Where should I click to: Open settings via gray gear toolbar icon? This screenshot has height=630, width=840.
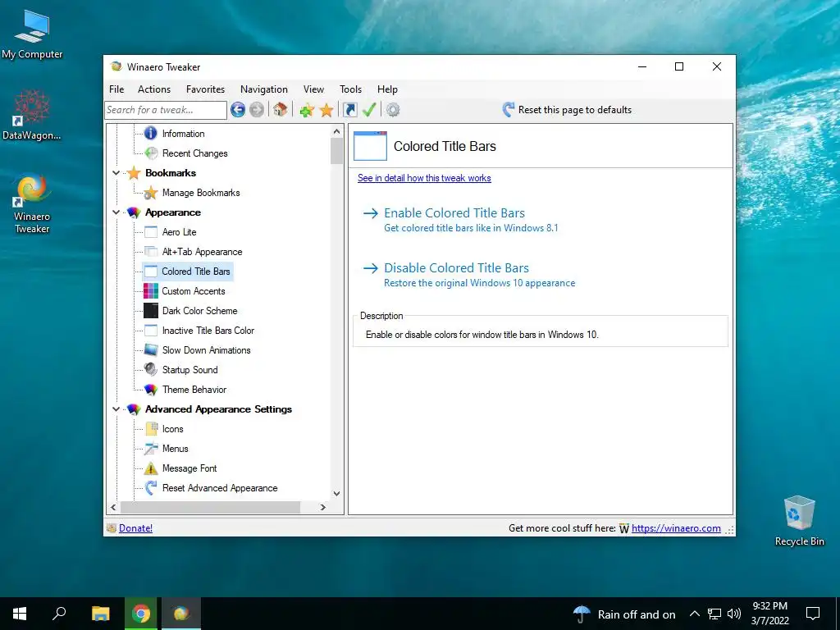tap(393, 110)
